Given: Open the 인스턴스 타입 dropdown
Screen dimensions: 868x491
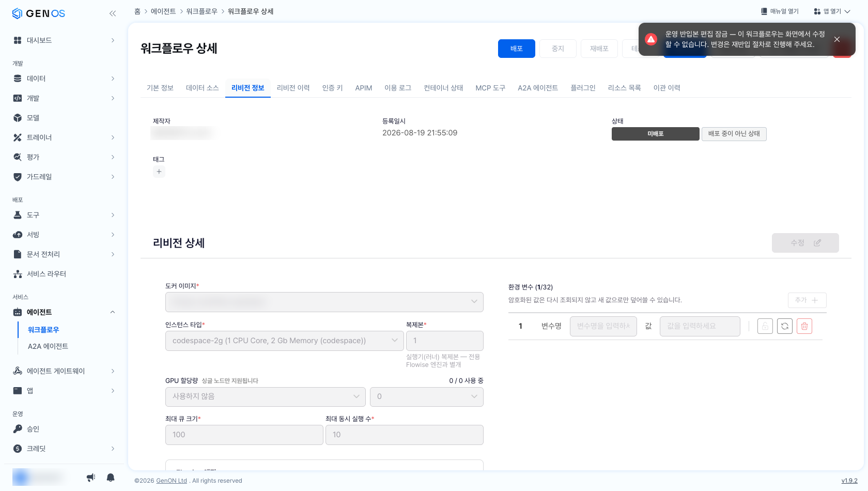Looking at the screenshot, I should coord(285,341).
